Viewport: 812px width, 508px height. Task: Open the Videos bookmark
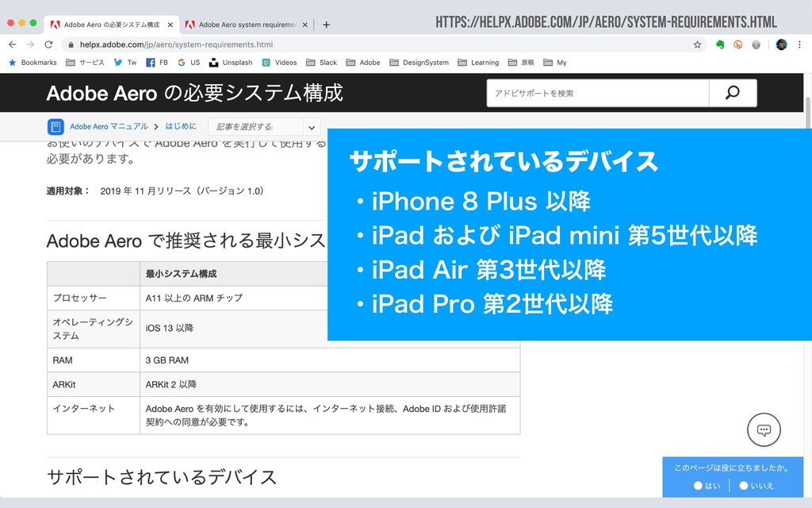tap(279, 63)
